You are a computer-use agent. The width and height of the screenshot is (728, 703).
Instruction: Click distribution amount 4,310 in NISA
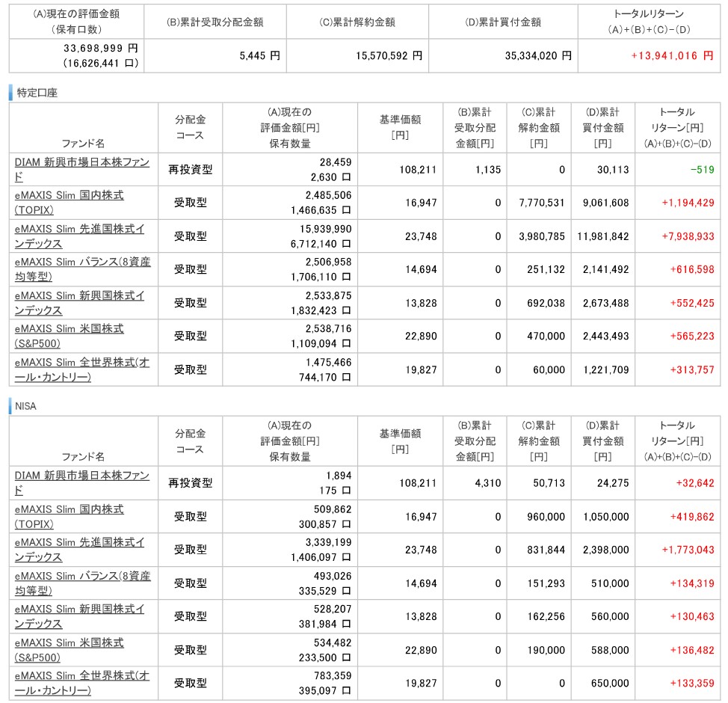coord(488,483)
